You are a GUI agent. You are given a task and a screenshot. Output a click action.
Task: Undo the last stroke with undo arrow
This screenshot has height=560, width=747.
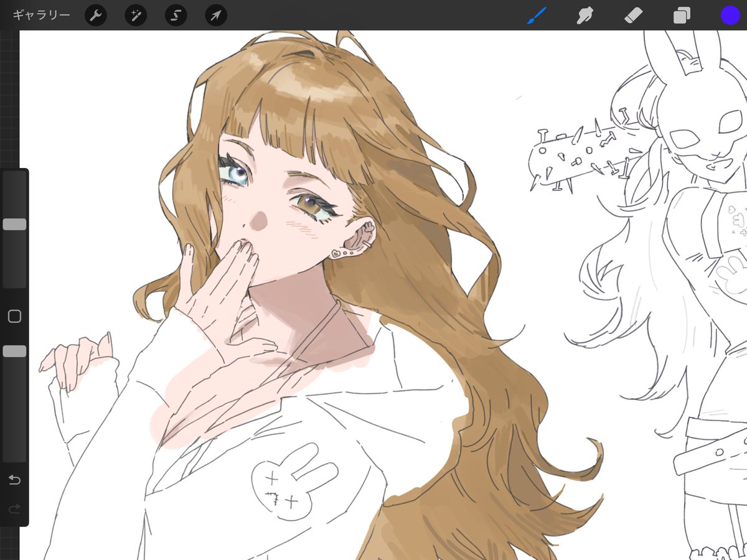point(14,480)
